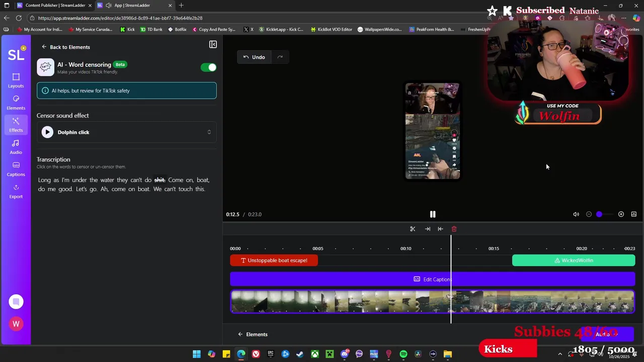This screenshot has width=644, height=362.
Task: Pause the video playback
Action: pos(432,214)
